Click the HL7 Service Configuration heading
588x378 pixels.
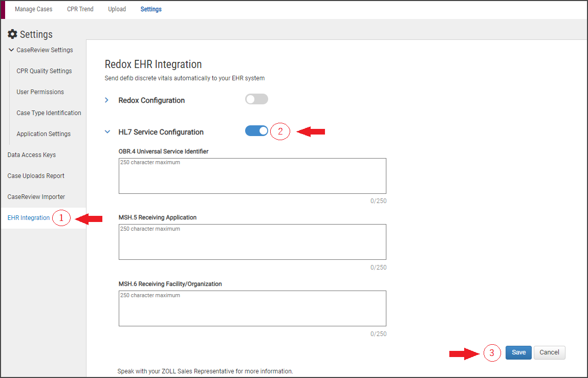161,132
